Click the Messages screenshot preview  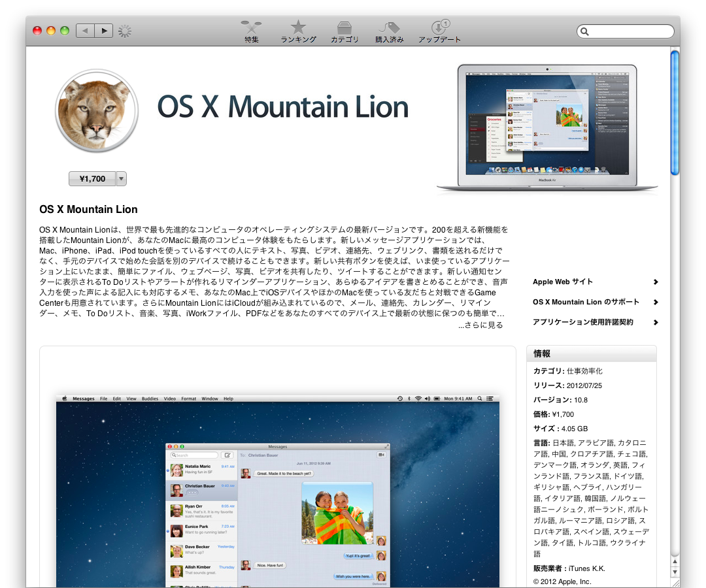pos(278,491)
